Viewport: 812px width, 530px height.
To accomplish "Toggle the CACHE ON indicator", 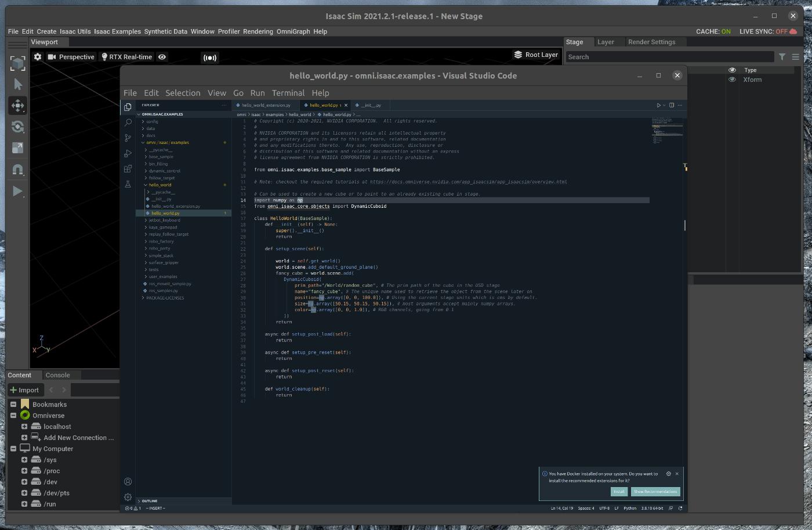I will (713, 31).
